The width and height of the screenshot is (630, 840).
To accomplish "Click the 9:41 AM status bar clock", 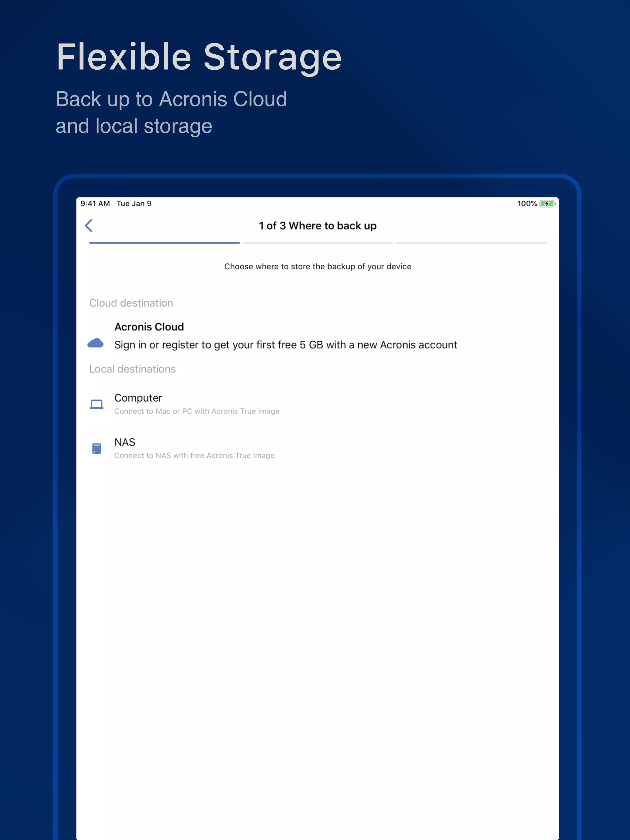I will 95,204.
